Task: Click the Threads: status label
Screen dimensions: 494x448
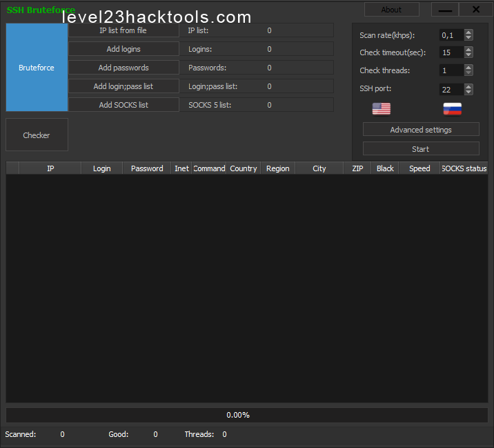Action: pyautogui.click(x=199, y=434)
